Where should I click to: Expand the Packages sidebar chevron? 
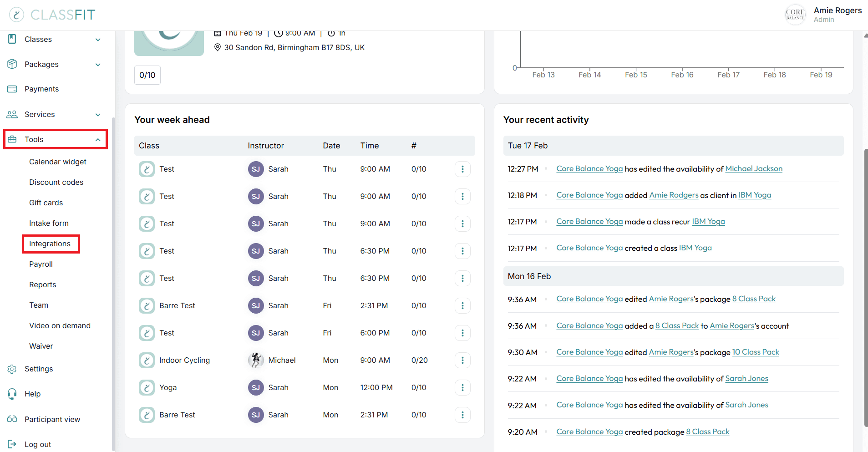tap(98, 65)
